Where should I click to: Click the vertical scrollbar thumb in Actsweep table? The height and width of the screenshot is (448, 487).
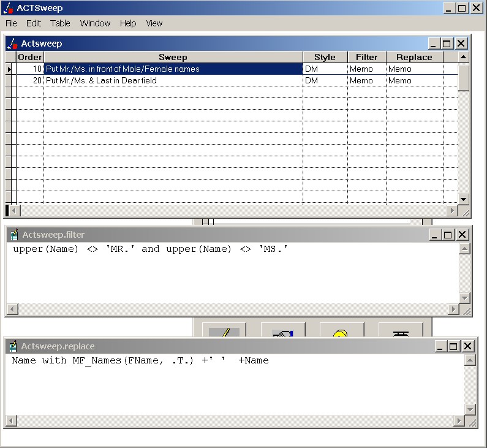[463, 78]
